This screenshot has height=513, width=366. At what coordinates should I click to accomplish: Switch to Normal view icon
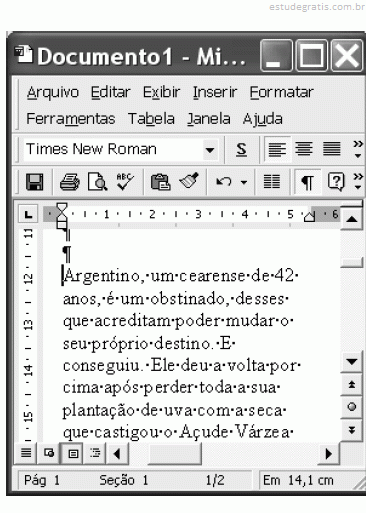[x=26, y=453]
